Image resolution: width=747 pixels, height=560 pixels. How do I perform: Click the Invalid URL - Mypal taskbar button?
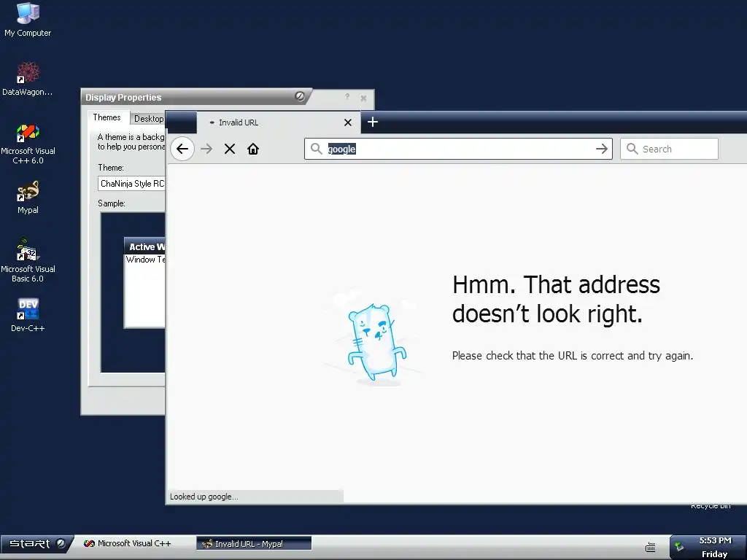tap(254, 543)
